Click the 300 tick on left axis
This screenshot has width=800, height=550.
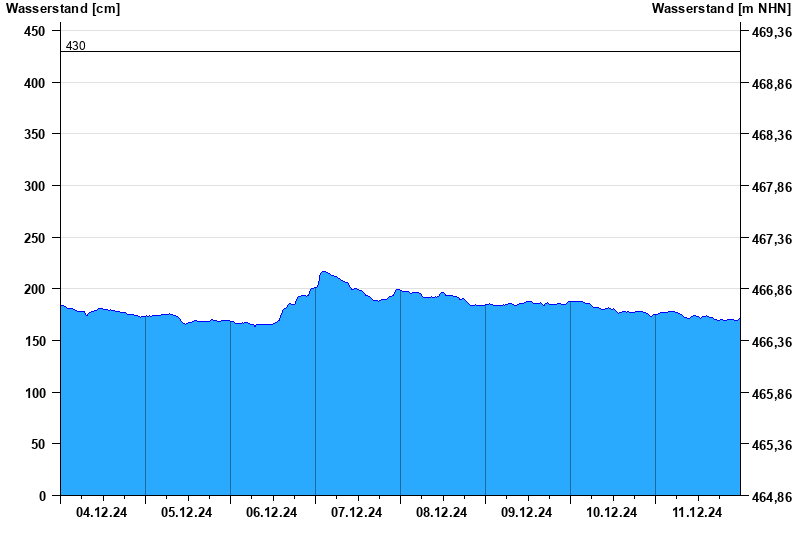pyautogui.click(x=35, y=186)
